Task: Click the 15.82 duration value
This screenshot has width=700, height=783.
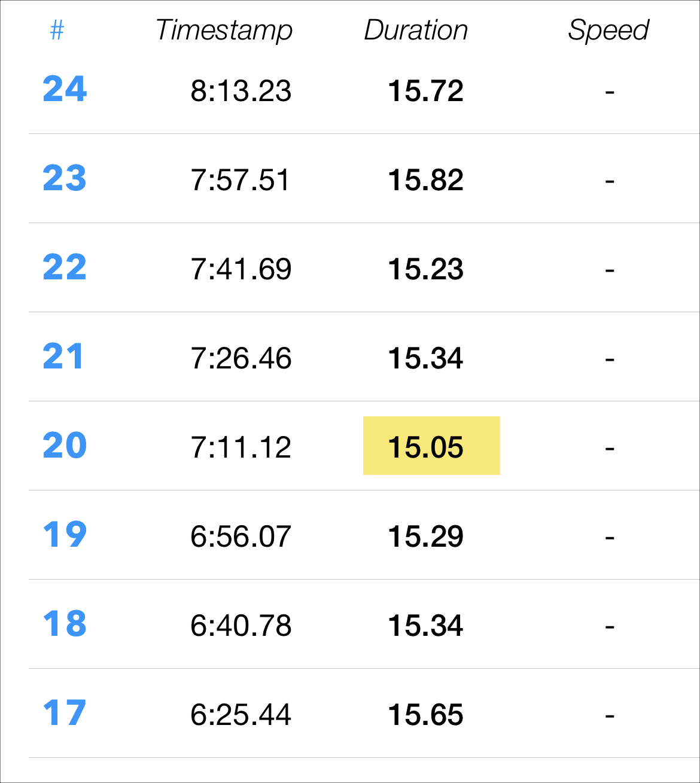Action: click(x=425, y=180)
